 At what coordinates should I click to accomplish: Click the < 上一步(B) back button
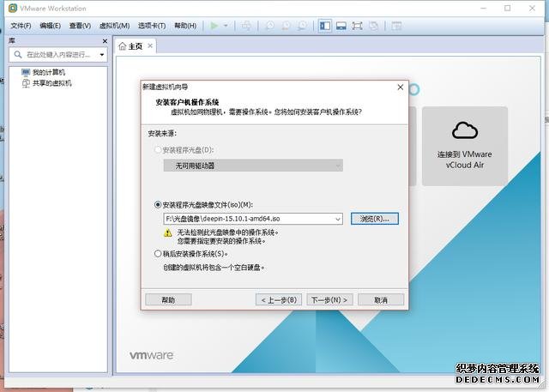point(279,300)
